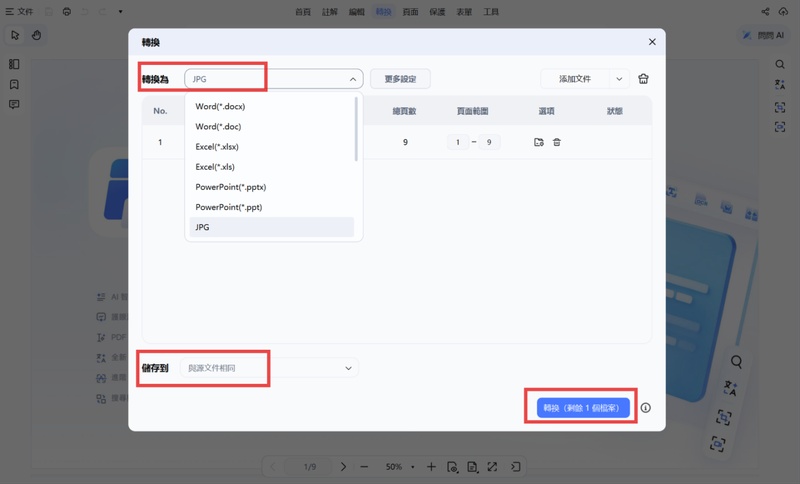Click the 添加文件 button
The height and width of the screenshot is (484, 800).
pos(574,79)
